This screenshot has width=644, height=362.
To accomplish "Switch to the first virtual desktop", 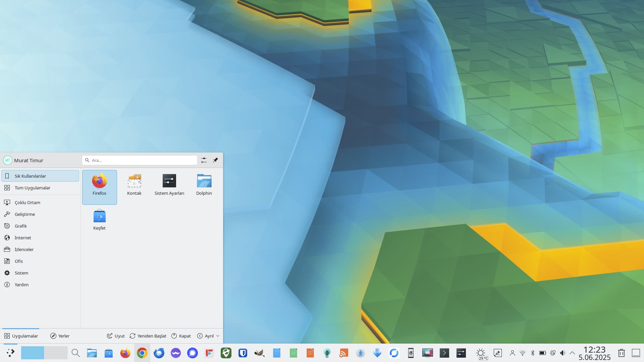I will coord(33,353).
